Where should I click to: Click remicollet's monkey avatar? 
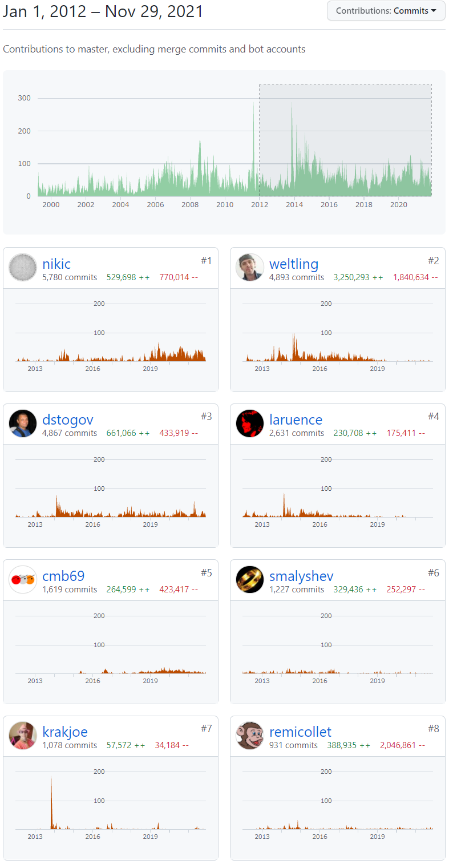click(250, 736)
